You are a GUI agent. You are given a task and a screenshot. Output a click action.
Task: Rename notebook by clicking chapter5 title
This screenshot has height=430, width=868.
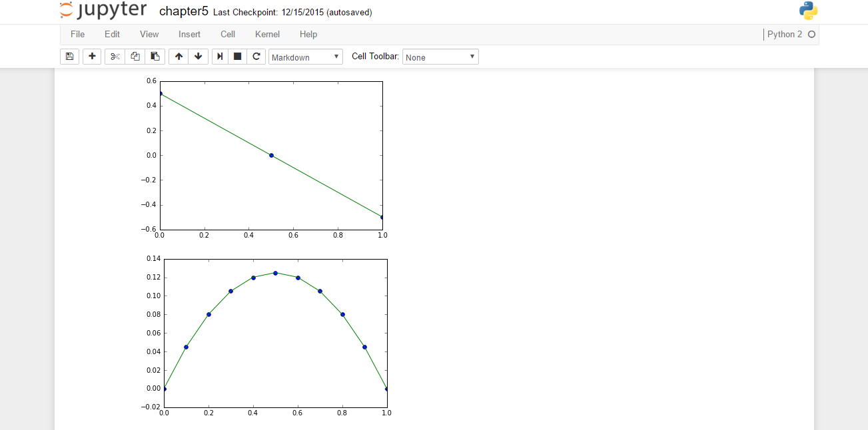183,12
